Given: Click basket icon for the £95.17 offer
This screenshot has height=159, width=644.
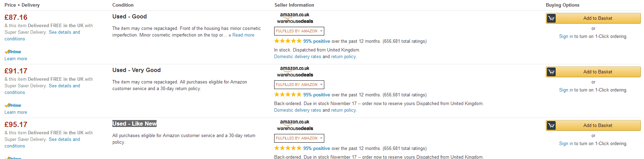Looking at the screenshot, I should point(551,125).
